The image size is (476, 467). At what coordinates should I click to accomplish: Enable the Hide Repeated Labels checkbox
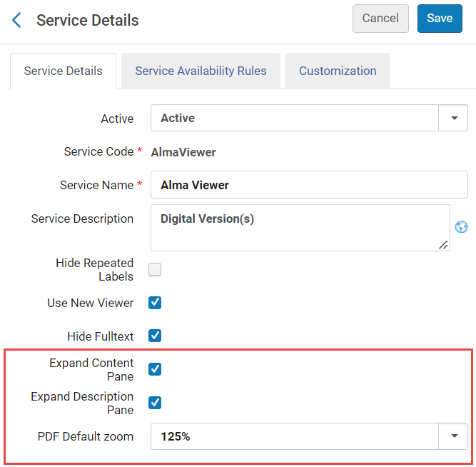(x=155, y=269)
